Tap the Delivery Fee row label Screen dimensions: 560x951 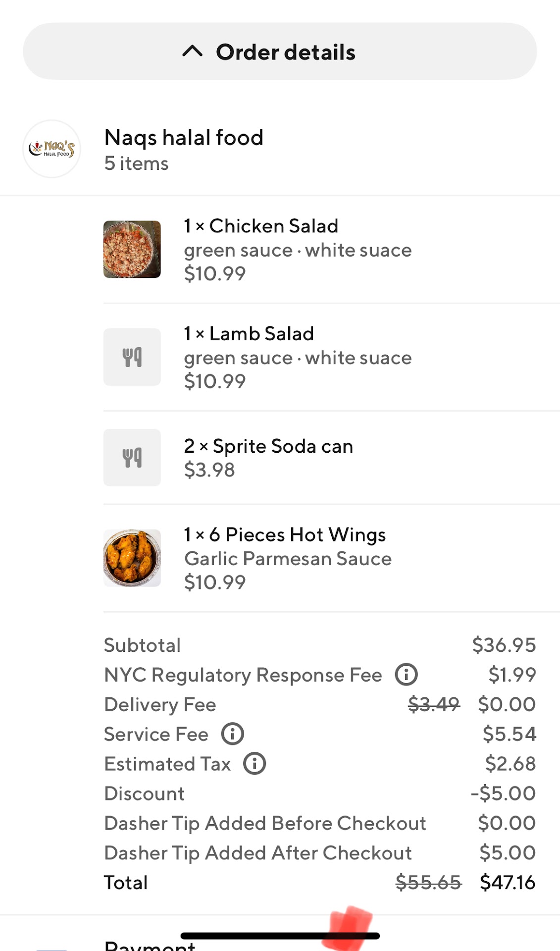tap(160, 704)
